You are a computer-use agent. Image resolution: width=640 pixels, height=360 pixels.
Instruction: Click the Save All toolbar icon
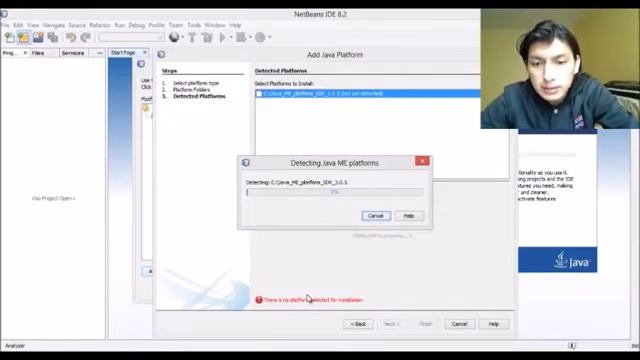click(53, 38)
